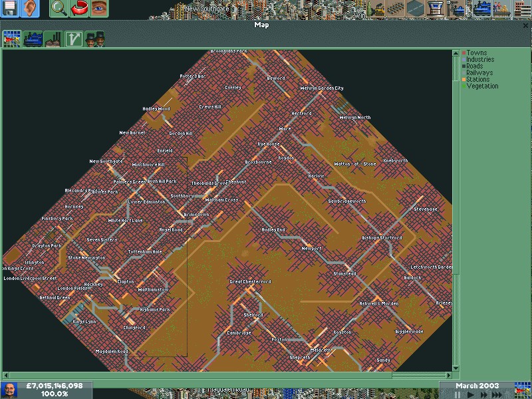Click the Roads legend label
Screen dimensions: 532x399
tap(474, 66)
